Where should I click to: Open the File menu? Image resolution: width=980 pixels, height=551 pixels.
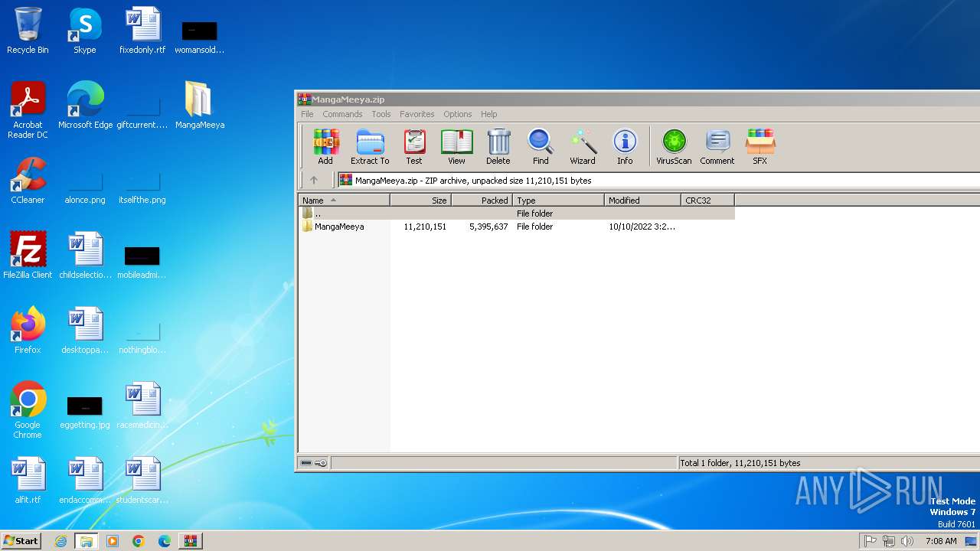(307, 114)
